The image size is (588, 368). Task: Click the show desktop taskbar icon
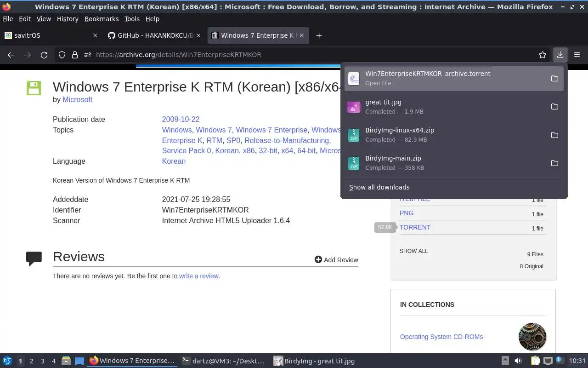click(79, 361)
